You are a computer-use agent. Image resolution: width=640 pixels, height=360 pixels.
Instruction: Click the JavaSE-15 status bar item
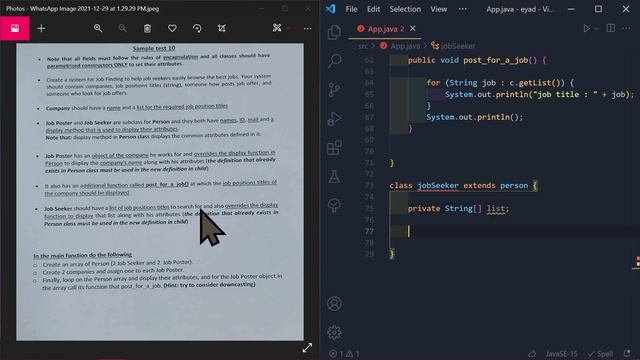(x=561, y=354)
